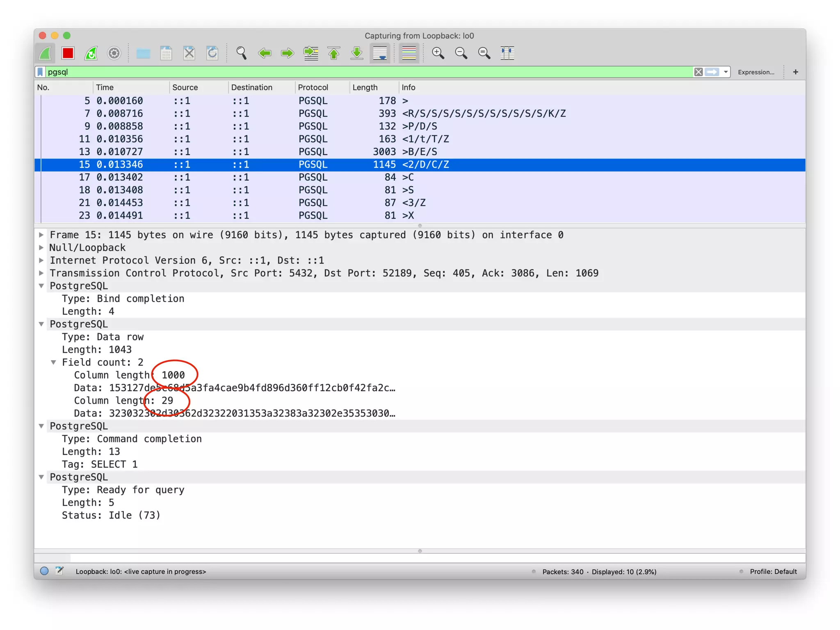The image size is (840, 630).
Task: Select packet 11 info <1/t/T/Z
Action: pyautogui.click(x=420, y=139)
